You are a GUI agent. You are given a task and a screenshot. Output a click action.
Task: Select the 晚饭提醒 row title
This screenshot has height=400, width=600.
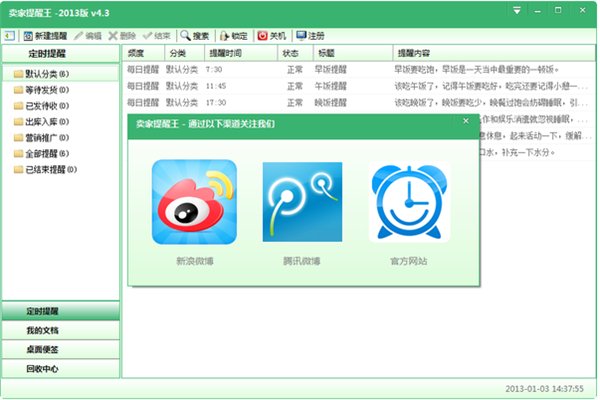[330, 103]
